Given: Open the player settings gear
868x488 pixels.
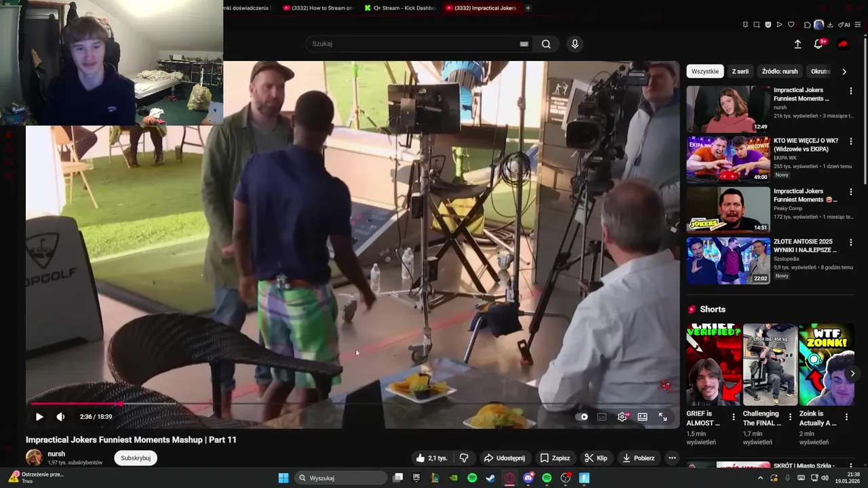Looking at the screenshot, I should 622,417.
